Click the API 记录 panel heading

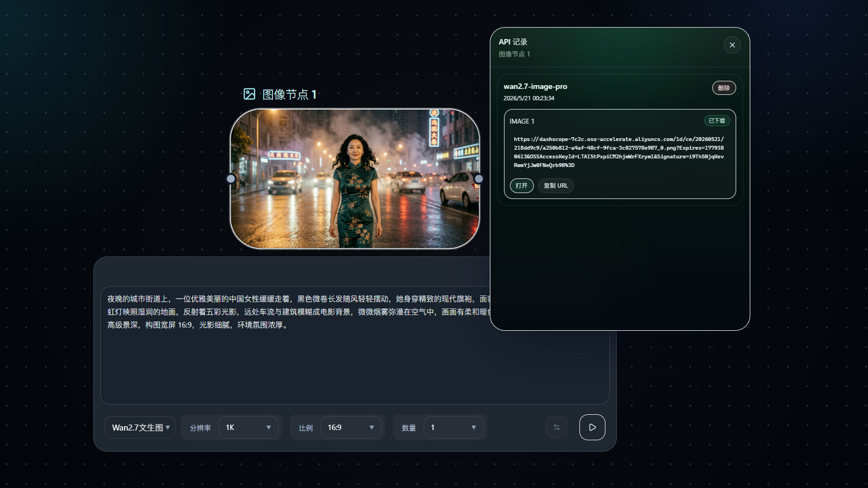pos(513,42)
